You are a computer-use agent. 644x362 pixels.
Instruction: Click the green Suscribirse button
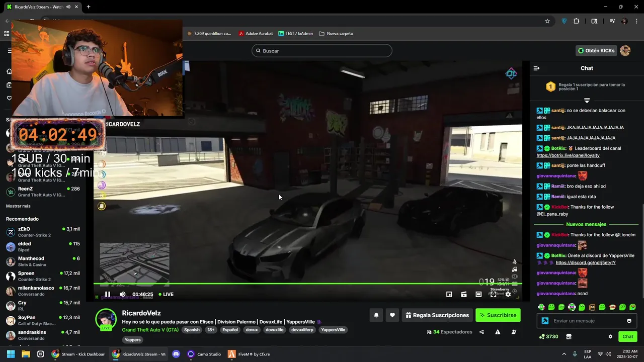click(498, 315)
